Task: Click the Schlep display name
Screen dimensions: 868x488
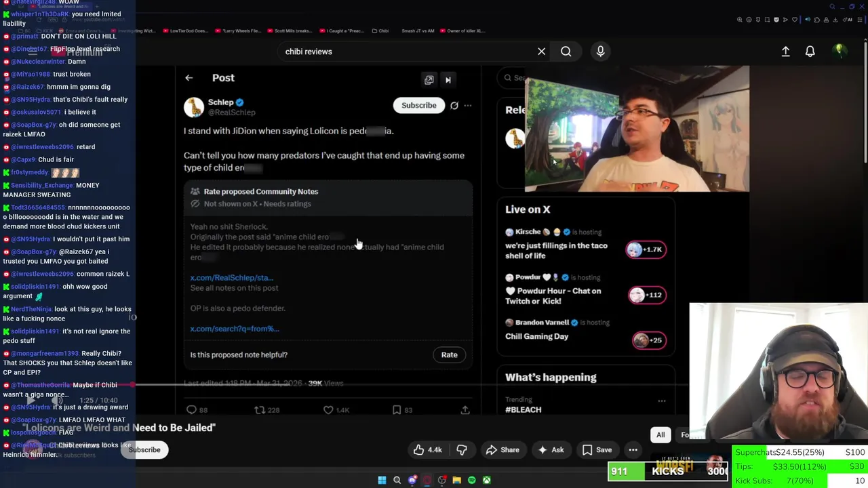Action: point(221,102)
